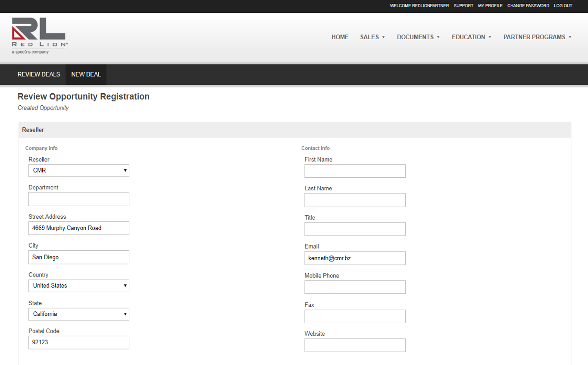Click the Department input field

click(x=78, y=199)
